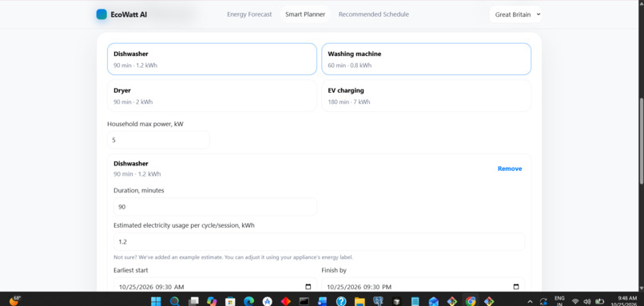Click the "60 min · 0.8 kWh" text
Screen dimensions: 644x306
point(349,66)
